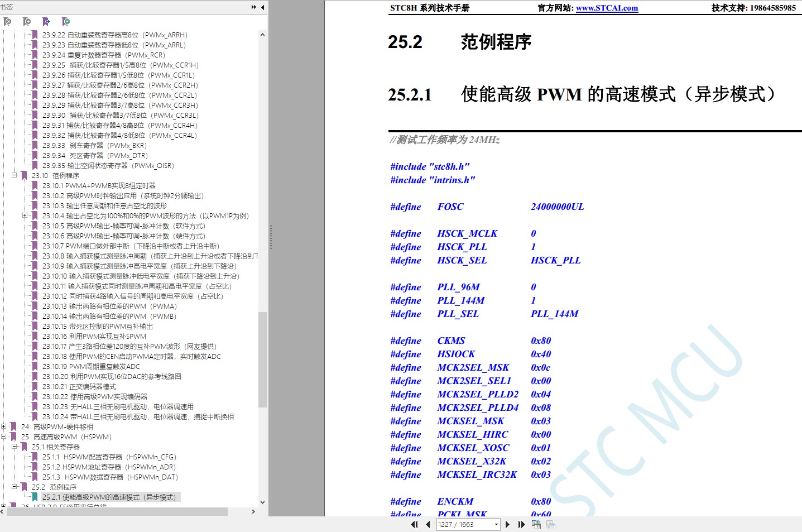
Task: Collapse the 25.1 相关寄存器 node
Action: click(x=15, y=447)
